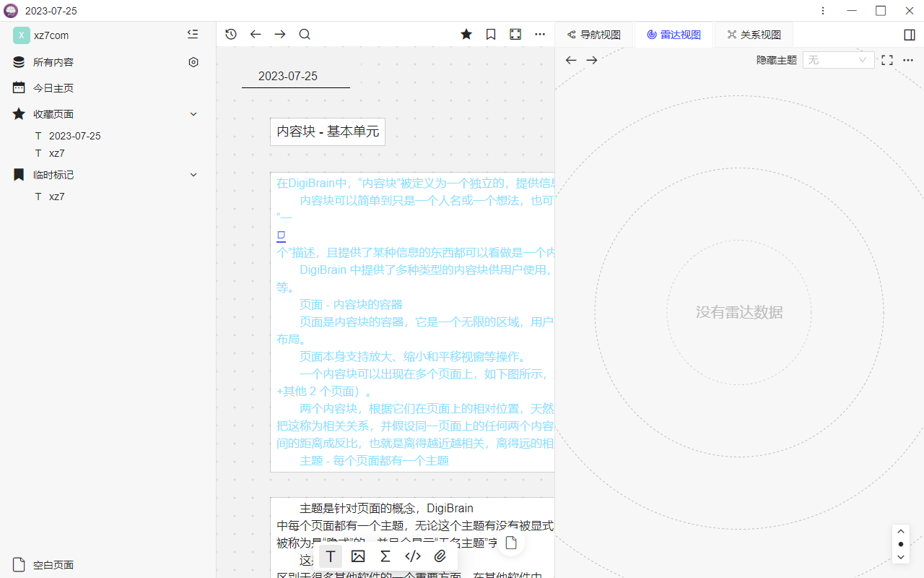
Task: Zoom out with radar down chevron
Action: [900, 557]
